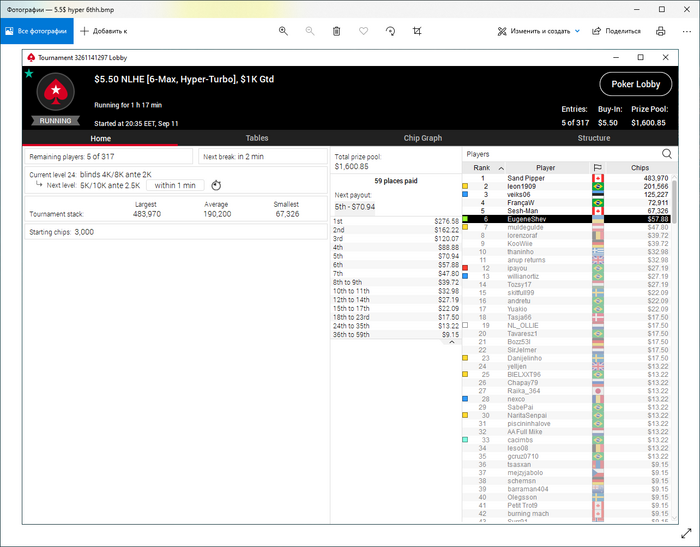Screen dimensions: 700x547
Task: Click the clock icon beside next level
Action: (x=215, y=185)
